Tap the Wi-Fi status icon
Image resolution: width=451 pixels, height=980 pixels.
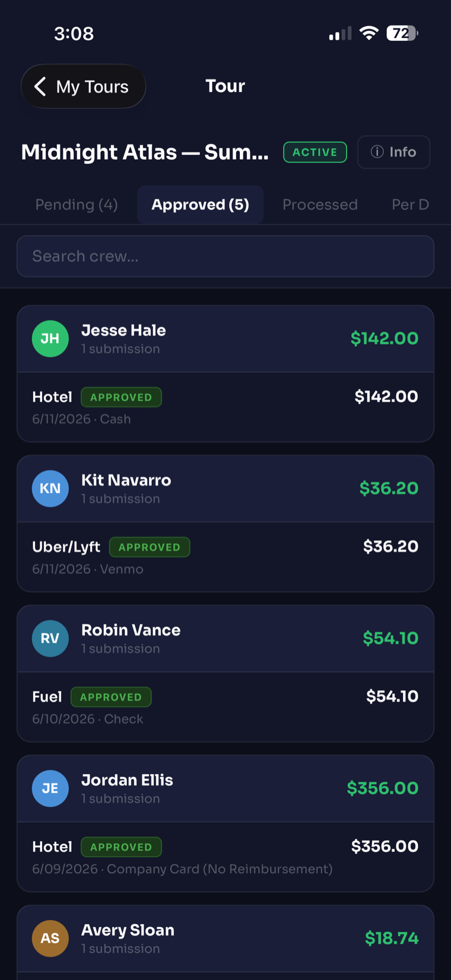pyautogui.click(x=369, y=33)
